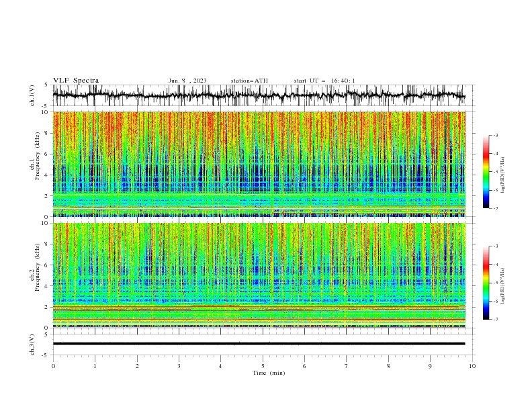Click time axis tick label "0"
The width and height of the screenshot is (532, 411).
point(53,366)
